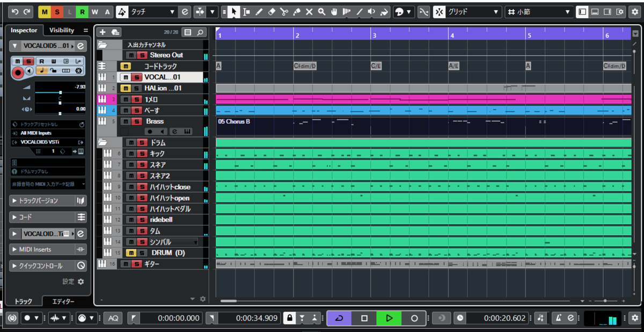Expand the トラックバージョン Inspector section

point(41,200)
